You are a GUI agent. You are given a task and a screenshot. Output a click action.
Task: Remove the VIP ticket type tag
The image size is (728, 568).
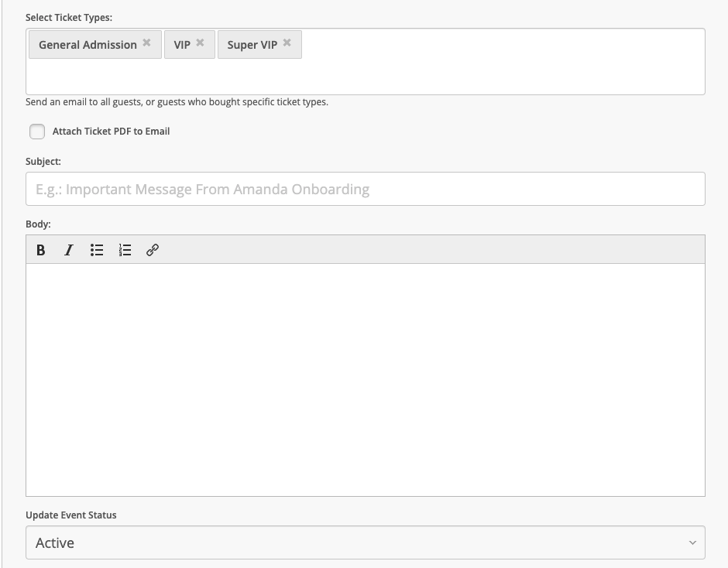[200, 43]
